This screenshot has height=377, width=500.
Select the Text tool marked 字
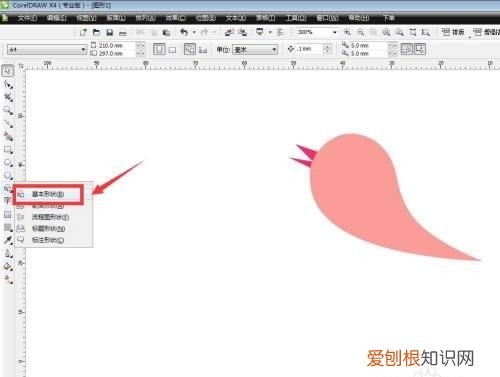[x=7, y=200]
